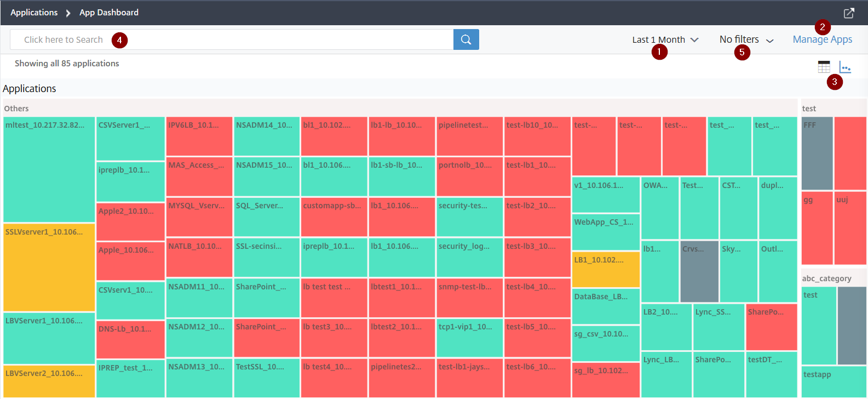The height and width of the screenshot is (399, 868).
Task: Click the App Dashboard breadcrumb
Action: tap(109, 12)
